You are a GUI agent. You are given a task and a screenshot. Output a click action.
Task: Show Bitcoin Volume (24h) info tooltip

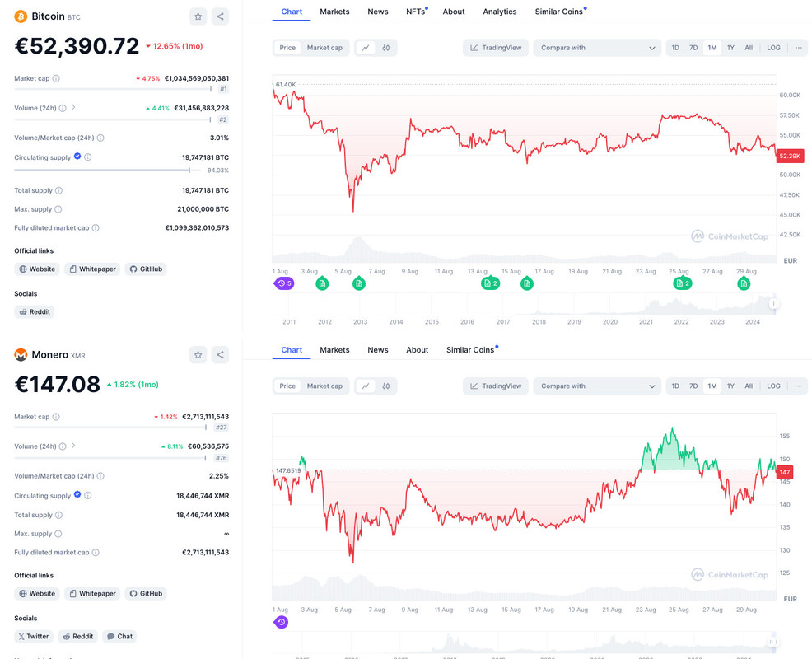(63, 108)
